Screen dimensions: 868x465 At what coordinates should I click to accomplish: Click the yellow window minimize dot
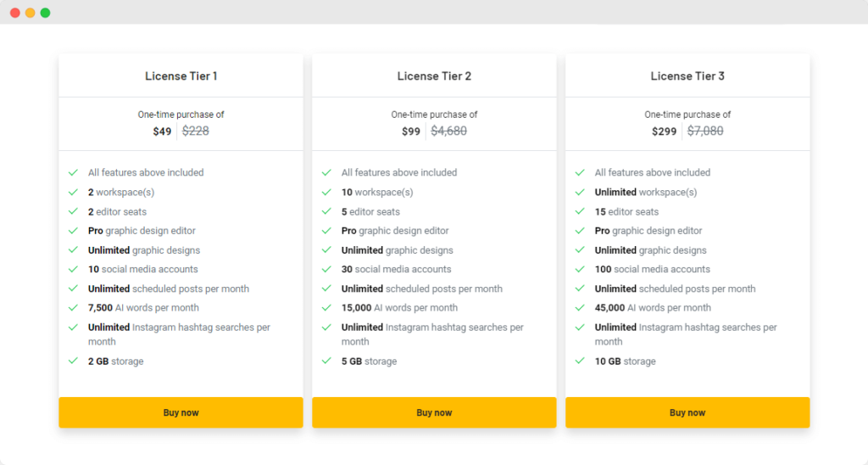point(30,13)
